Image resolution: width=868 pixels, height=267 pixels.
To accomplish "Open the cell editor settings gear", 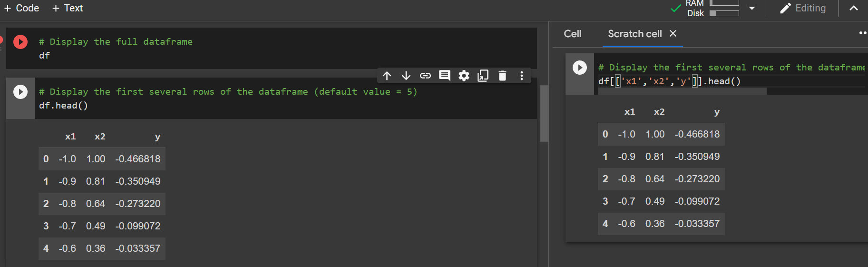I will tap(464, 76).
